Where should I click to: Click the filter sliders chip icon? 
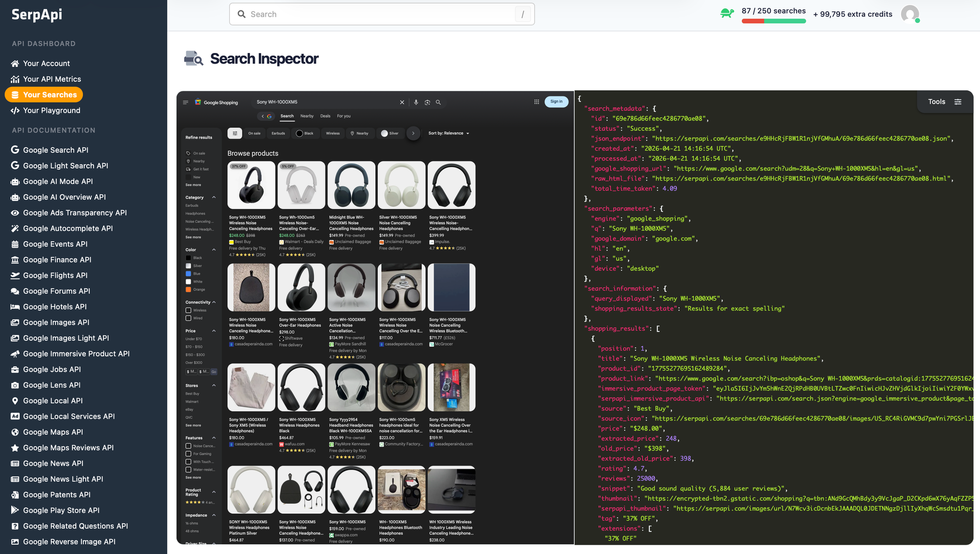click(x=235, y=133)
